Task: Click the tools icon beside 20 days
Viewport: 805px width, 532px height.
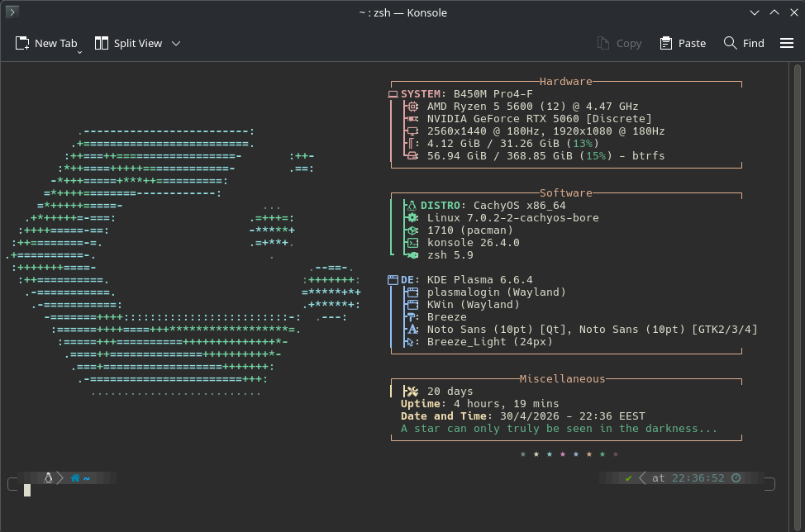Action: point(412,392)
